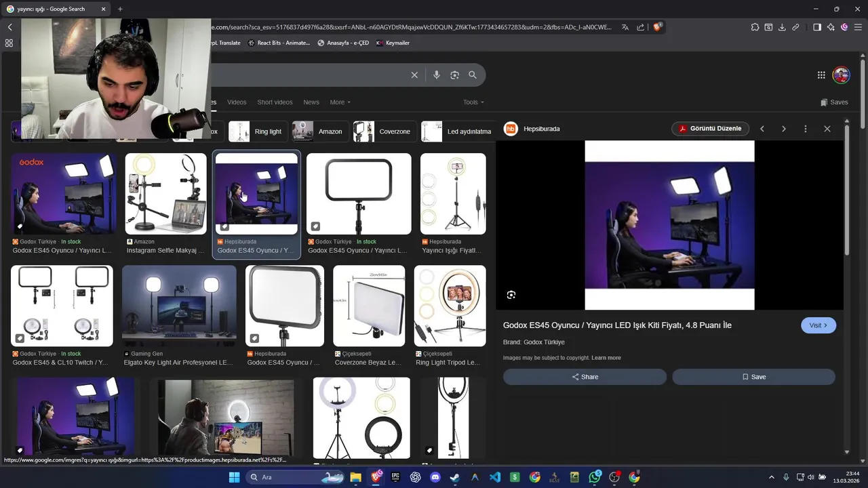Go back with browser back arrow
868x488 pixels.
click(9, 27)
